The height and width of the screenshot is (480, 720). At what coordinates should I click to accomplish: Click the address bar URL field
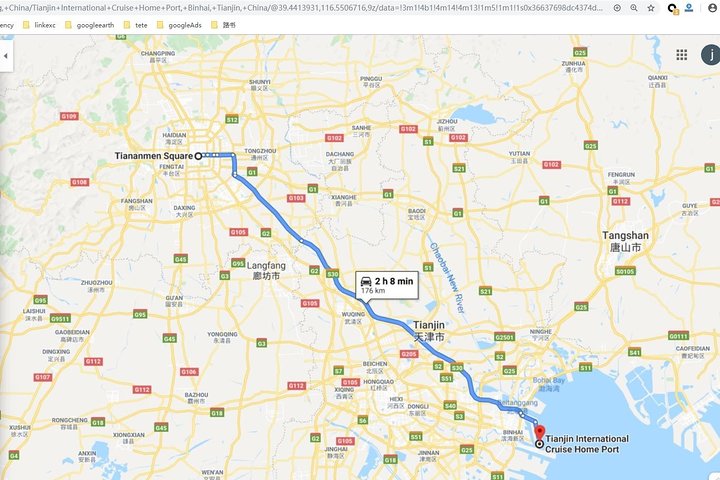coord(303,8)
